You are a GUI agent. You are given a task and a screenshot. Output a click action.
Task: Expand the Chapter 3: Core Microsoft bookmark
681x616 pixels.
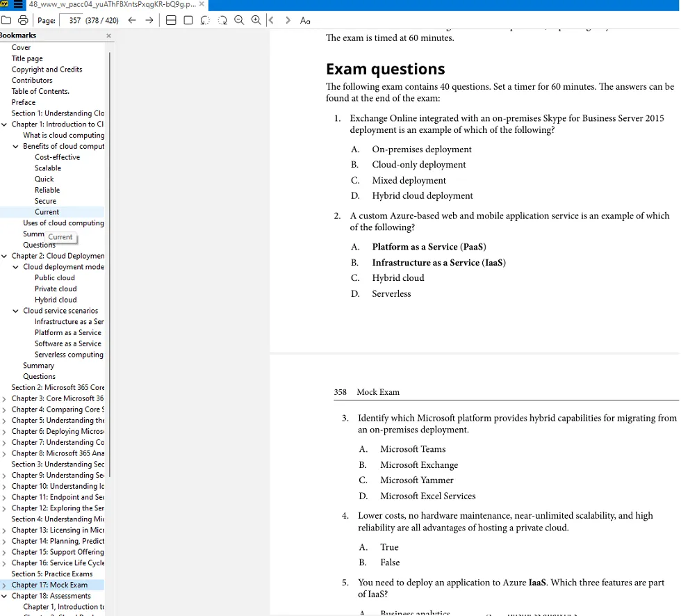pos(5,399)
